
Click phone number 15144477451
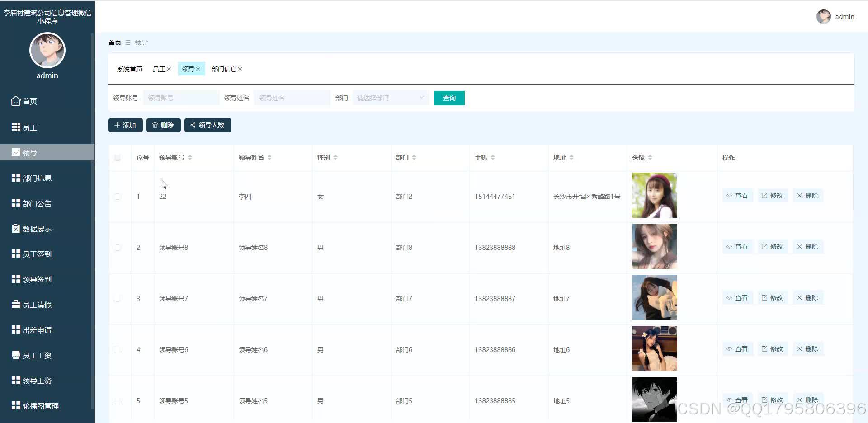point(495,197)
